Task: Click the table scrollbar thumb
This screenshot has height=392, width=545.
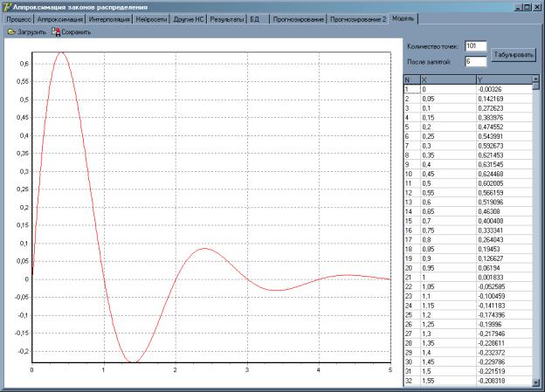Action: coord(535,86)
